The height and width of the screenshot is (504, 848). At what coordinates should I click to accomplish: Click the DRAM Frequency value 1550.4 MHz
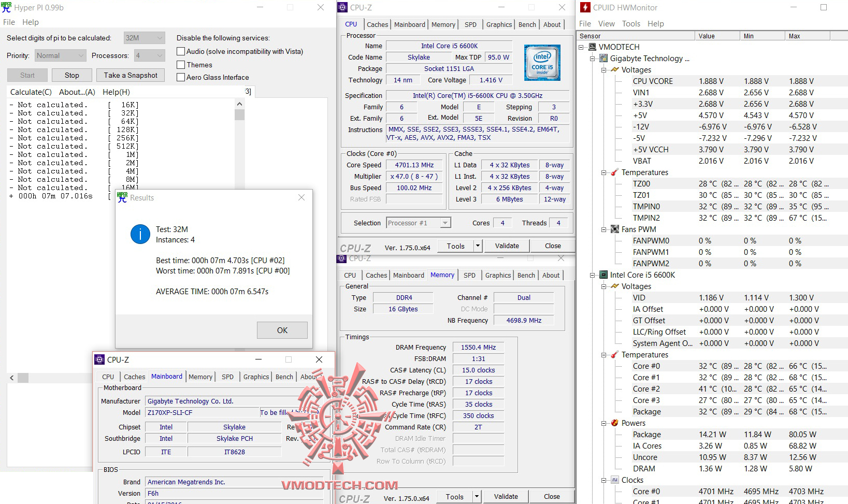pyautogui.click(x=478, y=347)
